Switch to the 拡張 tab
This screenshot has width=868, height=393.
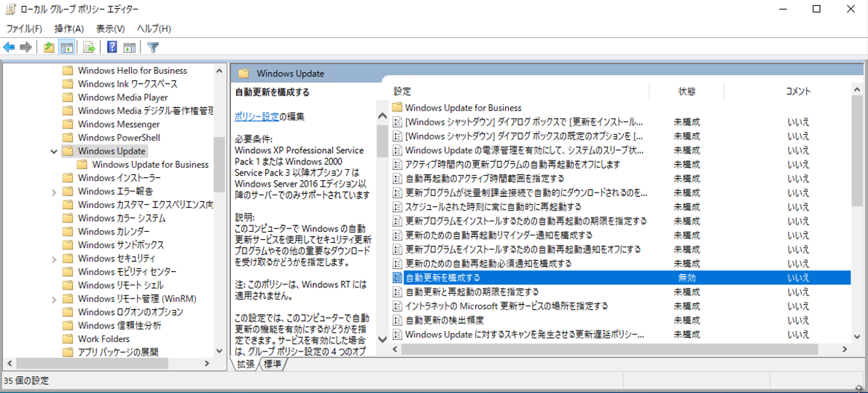(x=246, y=365)
